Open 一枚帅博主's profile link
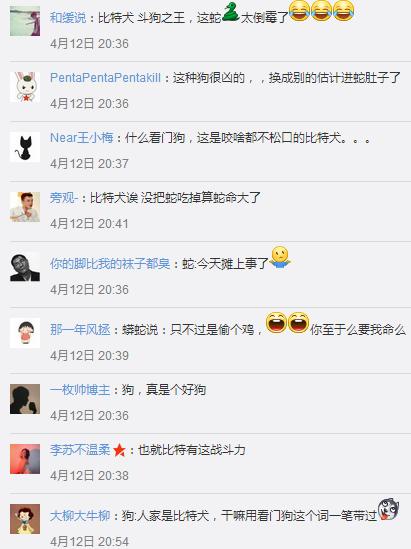The image size is (411, 549). pyautogui.click(x=80, y=390)
